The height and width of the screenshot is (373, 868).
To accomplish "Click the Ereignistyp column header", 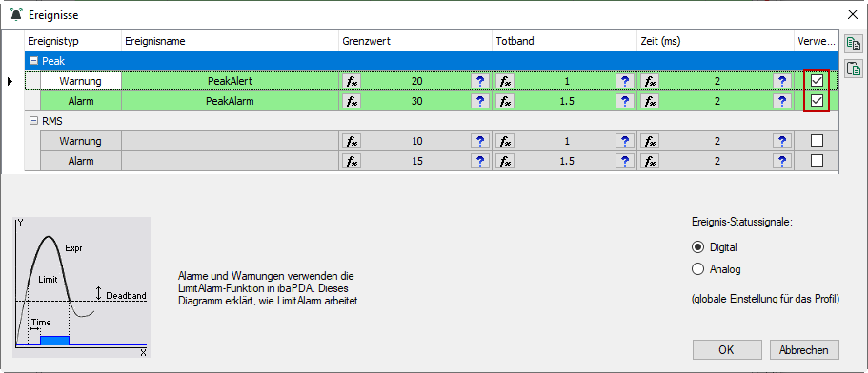I will (73, 42).
